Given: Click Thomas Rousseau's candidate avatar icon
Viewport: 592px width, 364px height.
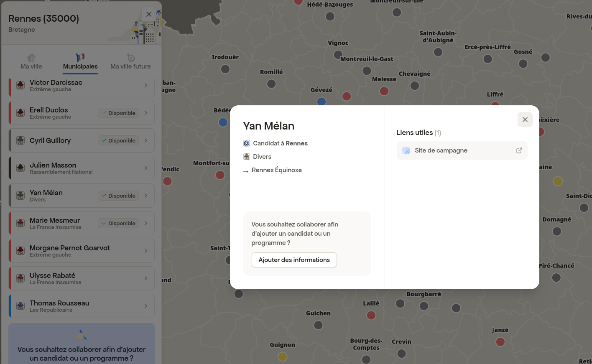Looking at the screenshot, I should [x=20, y=306].
